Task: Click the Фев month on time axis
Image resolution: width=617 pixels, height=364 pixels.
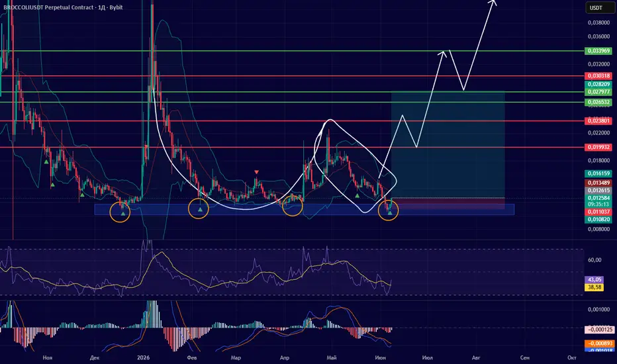Action: [191, 357]
